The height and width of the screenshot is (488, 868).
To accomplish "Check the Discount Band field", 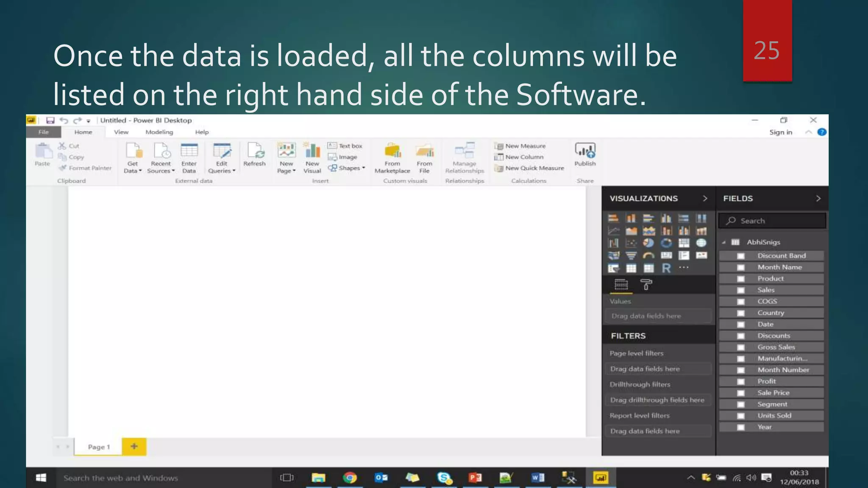I will 741,256.
